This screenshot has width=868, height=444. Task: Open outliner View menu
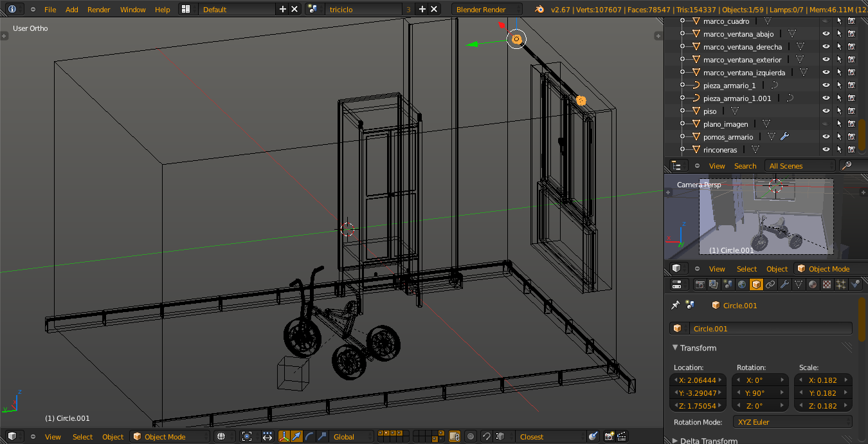717,165
